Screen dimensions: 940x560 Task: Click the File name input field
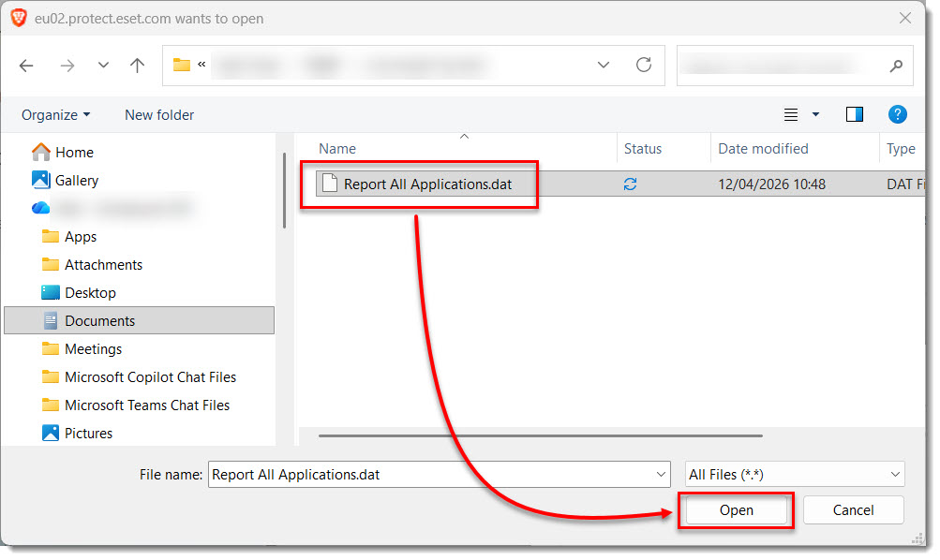point(440,475)
